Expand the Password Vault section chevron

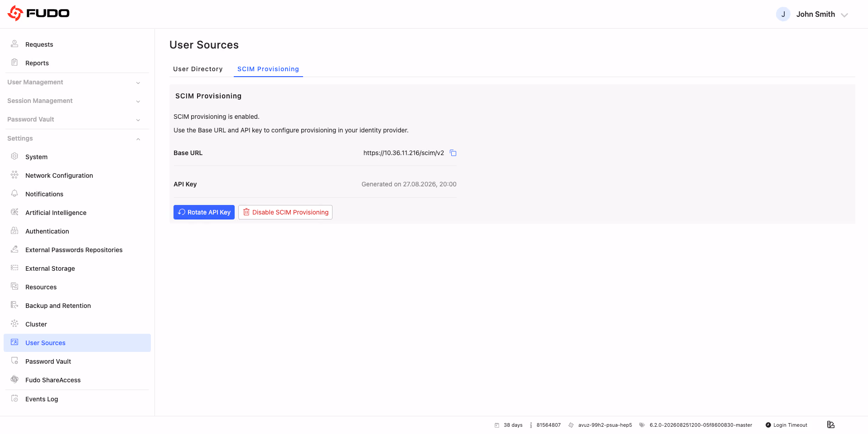click(x=138, y=120)
